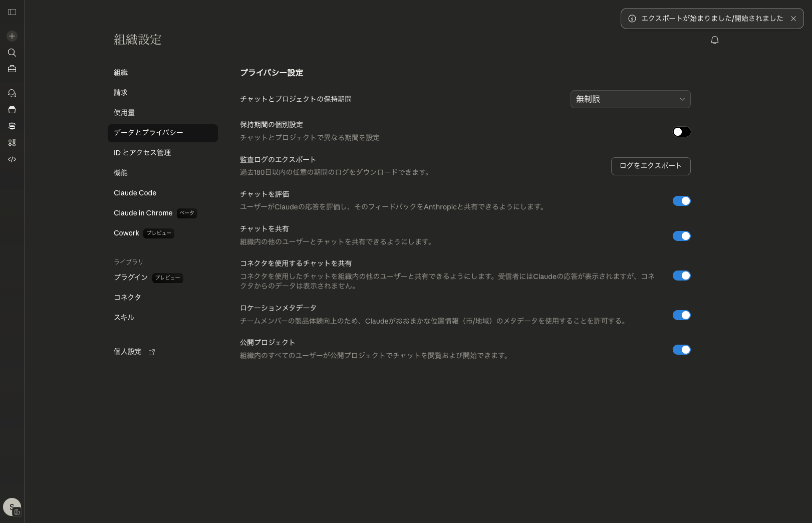The image size is (812, 523).
Task: Dismiss the export started notification
Action: coord(793,19)
